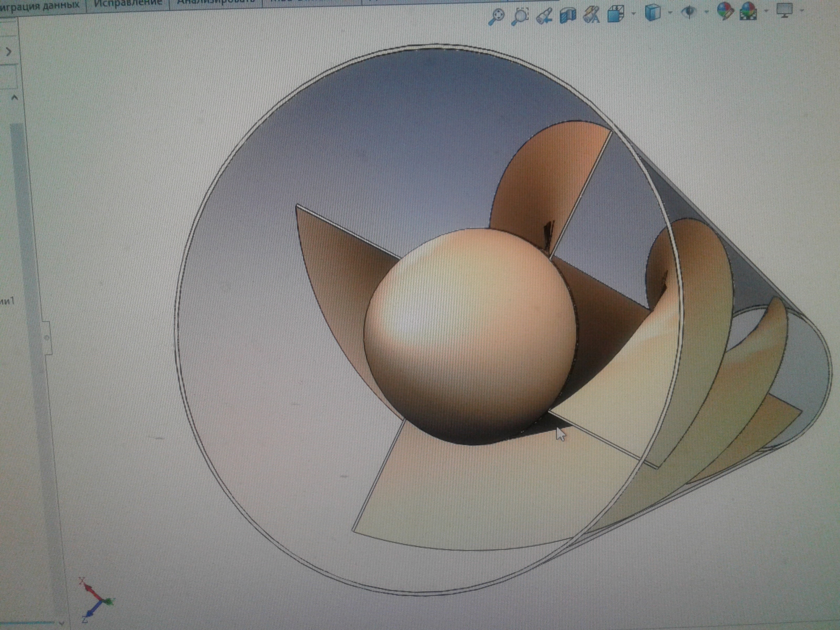The width and height of the screenshot is (840, 630).
Task: Expand the Apply Scene dropdown arrow
Action: [x=766, y=10]
